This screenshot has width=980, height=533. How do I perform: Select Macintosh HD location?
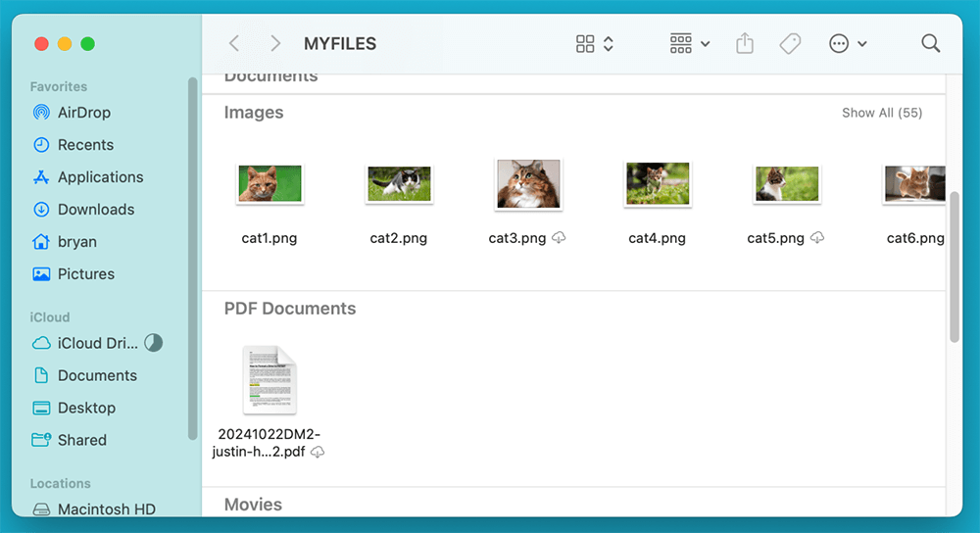point(106,509)
